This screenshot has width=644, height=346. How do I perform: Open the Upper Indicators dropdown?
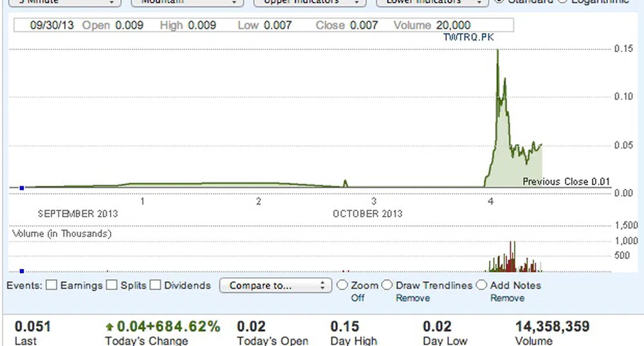tap(308, 2)
